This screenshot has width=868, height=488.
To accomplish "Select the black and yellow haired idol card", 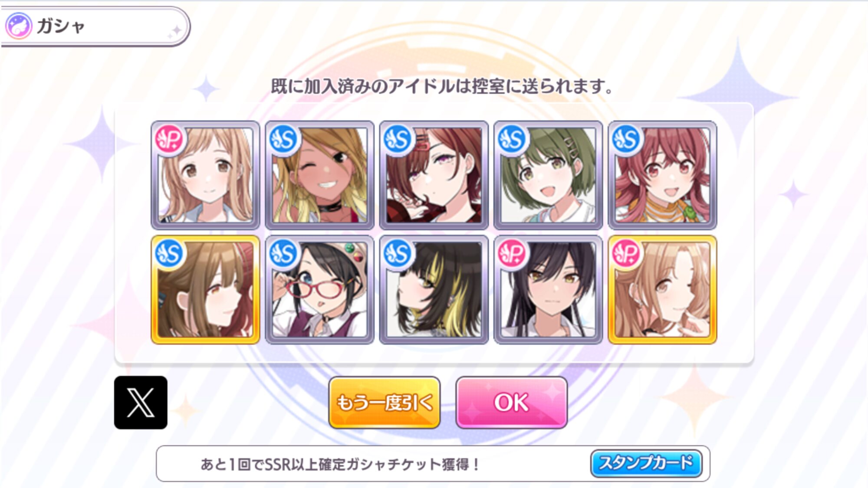I will coord(434,290).
